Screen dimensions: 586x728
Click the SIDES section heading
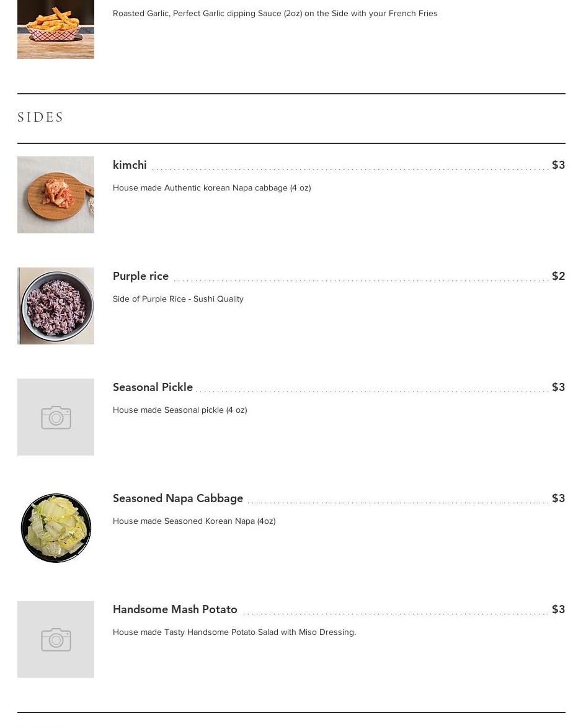(41, 118)
